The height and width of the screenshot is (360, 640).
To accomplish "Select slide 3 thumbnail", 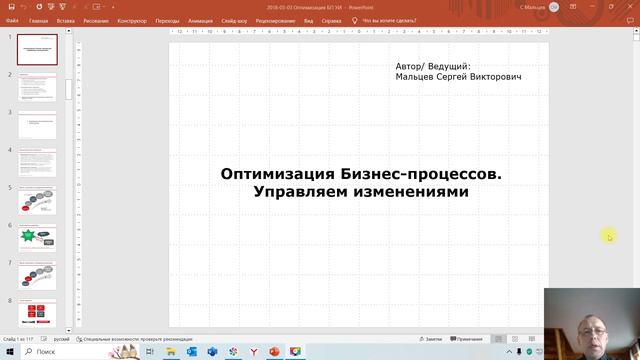I will tap(37, 125).
